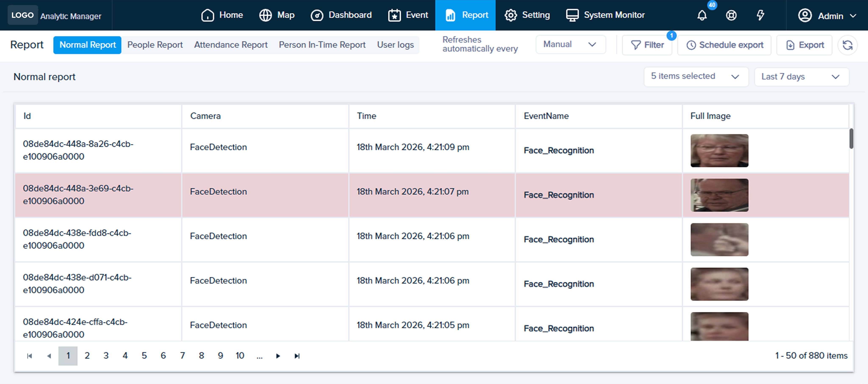This screenshot has height=384, width=868.
Task: Open the User logs tab
Action: [x=395, y=45]
